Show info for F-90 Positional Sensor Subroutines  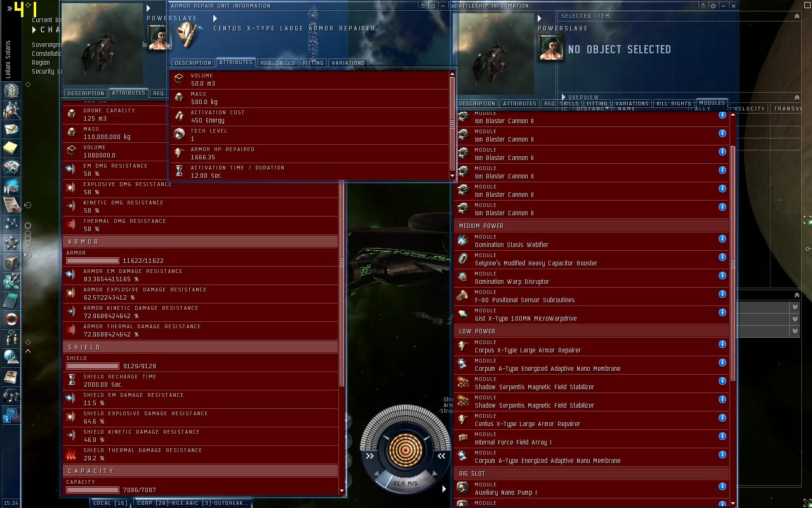point(722,294)
